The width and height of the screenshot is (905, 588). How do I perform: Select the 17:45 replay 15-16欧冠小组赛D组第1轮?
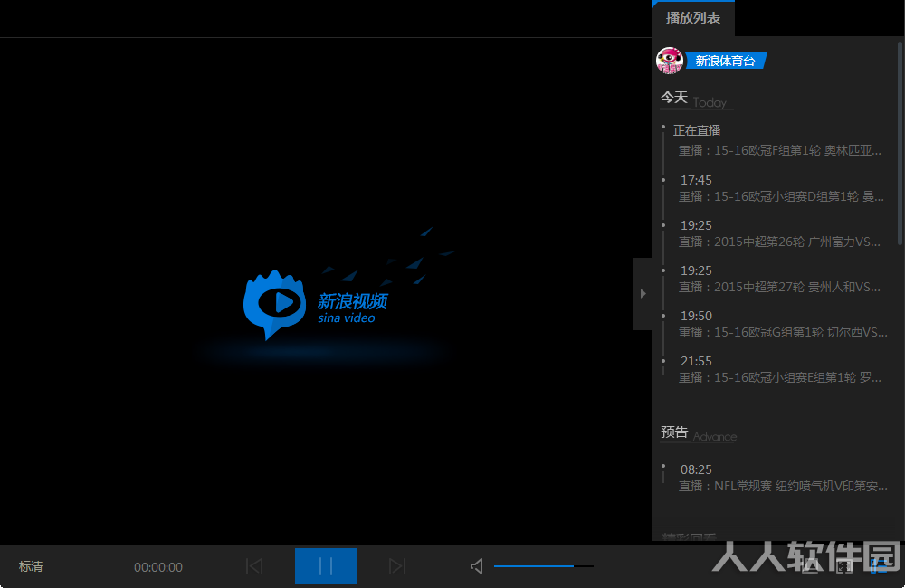tap(781, 197)
